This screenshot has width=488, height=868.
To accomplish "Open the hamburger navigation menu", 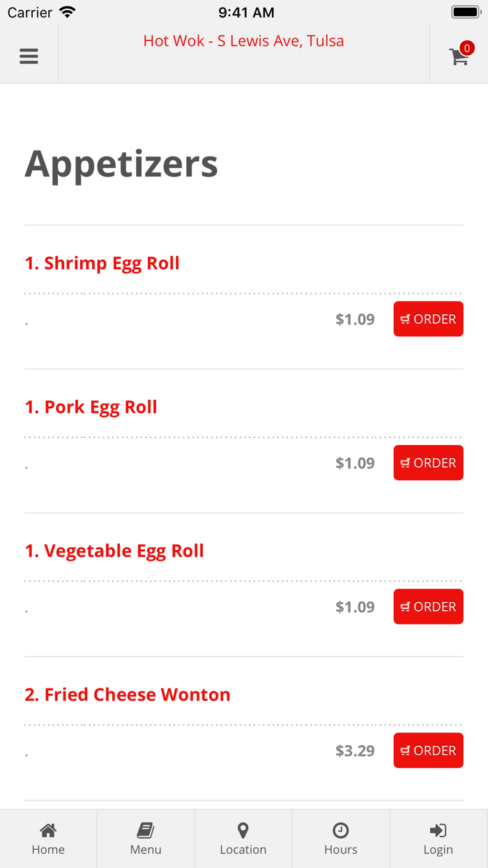I will 29,57.
